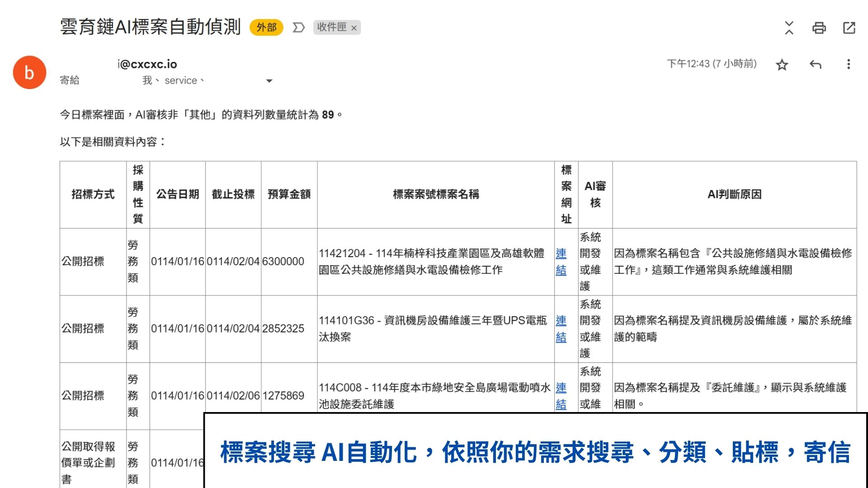
Task: Toggle the importance marker next to the 外部 label
Action: coord(298,28)
